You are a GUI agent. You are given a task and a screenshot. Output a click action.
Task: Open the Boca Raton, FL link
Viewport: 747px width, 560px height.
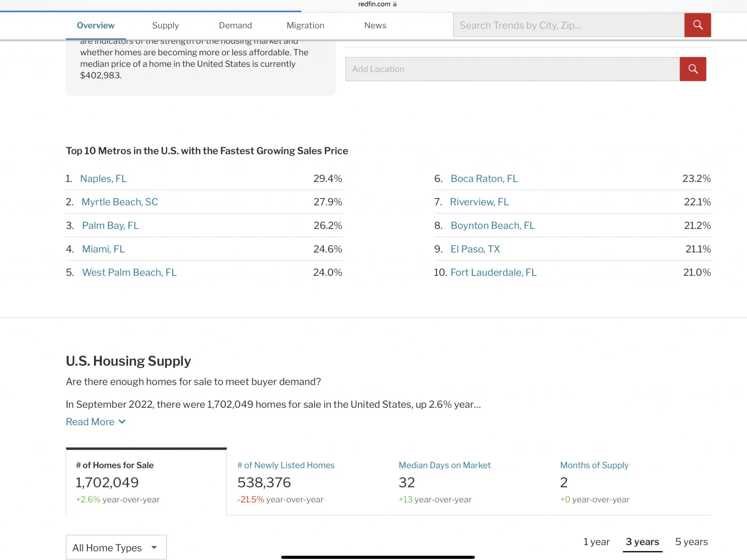[x=484, y=178]
